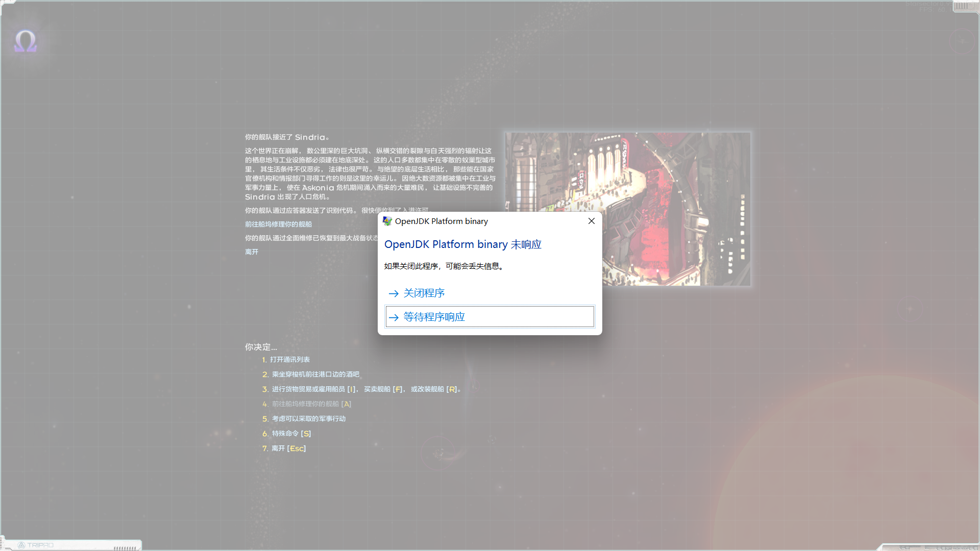Image resolution: width=980 pixels, height=551 pixels.
Task: Choose option 打开通讯列表
Action: click(x=290, y=359)
